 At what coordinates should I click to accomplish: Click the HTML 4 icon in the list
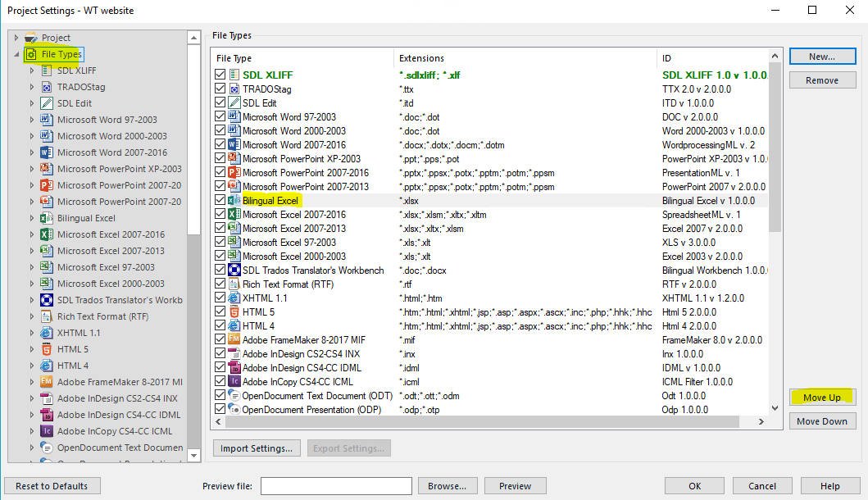click(234, 326)
